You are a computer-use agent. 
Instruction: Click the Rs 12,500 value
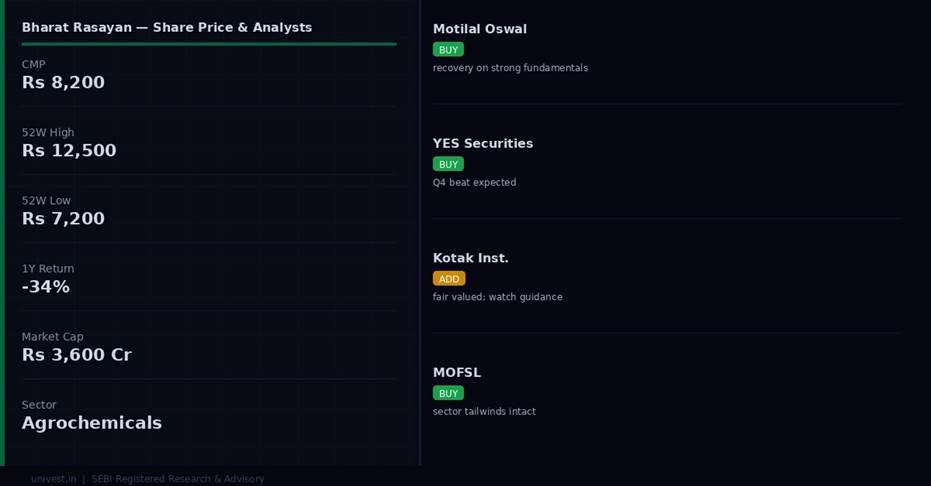[69, 151]
